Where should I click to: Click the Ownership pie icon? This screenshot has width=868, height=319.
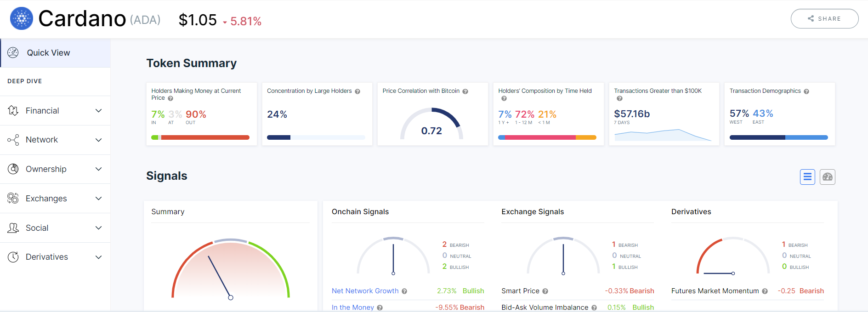click(x=13, y=169)
